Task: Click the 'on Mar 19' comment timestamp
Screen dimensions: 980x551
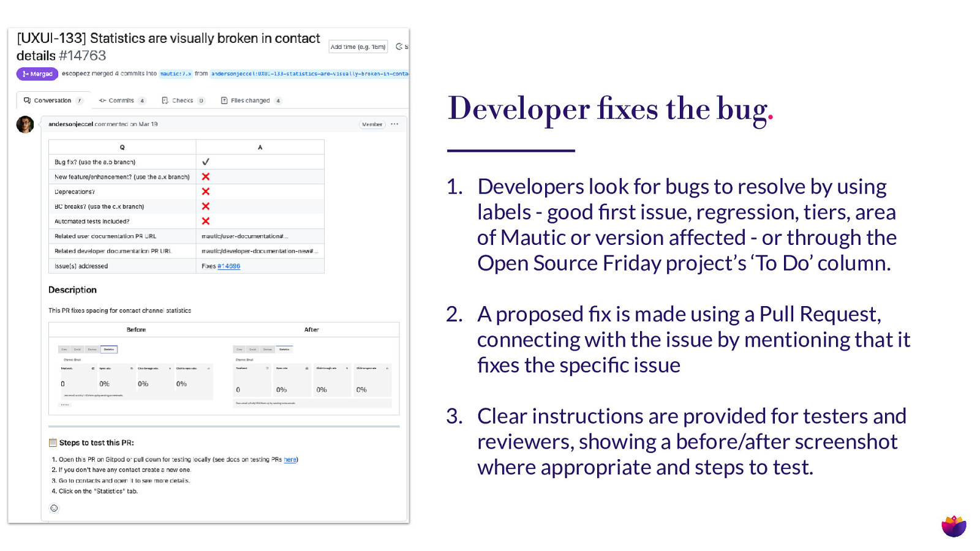Action: pos(144,124)
